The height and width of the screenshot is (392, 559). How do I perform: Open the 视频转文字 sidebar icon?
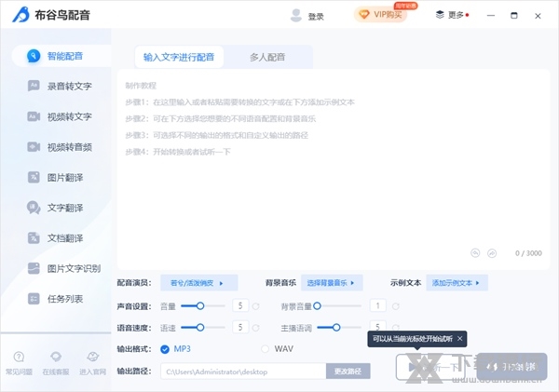pyautogui.click(x=34, y=116)
